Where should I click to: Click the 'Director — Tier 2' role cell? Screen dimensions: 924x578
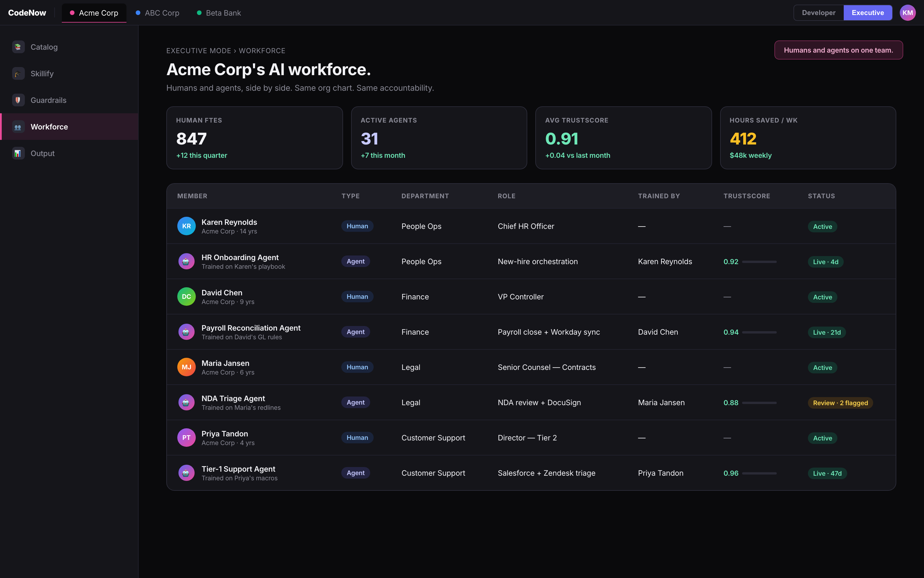pos(527,438)
